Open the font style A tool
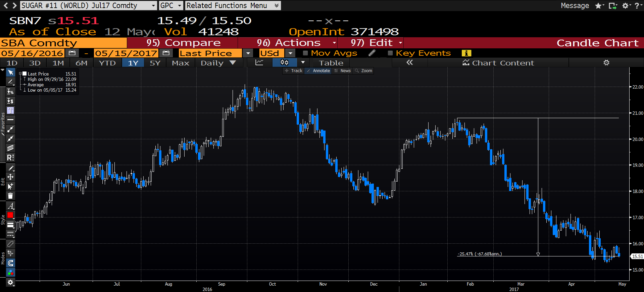This screenshot has height=292, width=644. [x=10, y=206]
